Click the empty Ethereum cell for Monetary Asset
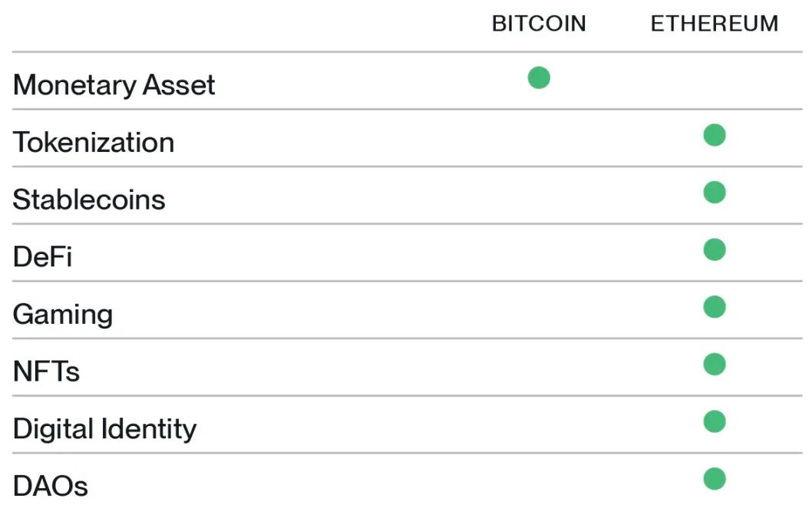The height and width of the screenshot is (522, 812). [x=714, y=81]
